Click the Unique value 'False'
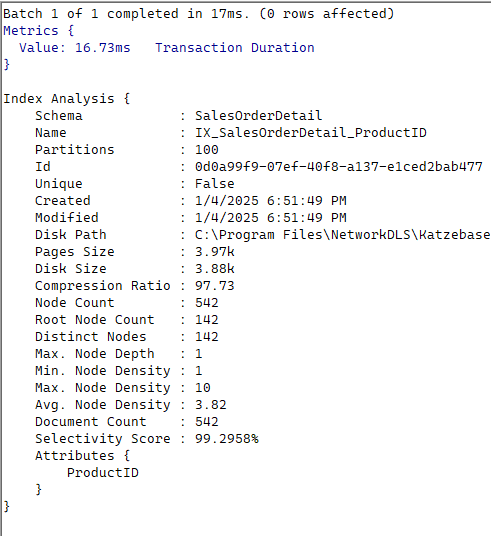This screenshot has height=536, width=491. [x=215, y=184]
